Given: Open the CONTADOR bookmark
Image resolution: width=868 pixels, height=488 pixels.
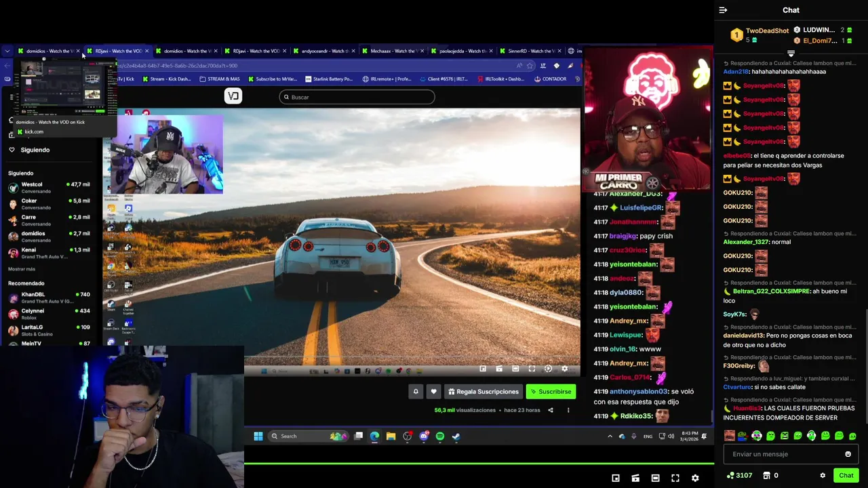Looking at the screenshot, I should [550, 79].
